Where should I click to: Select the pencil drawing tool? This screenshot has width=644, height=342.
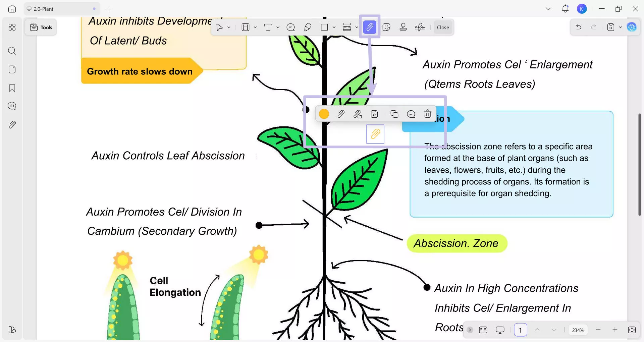click(308, 27)
